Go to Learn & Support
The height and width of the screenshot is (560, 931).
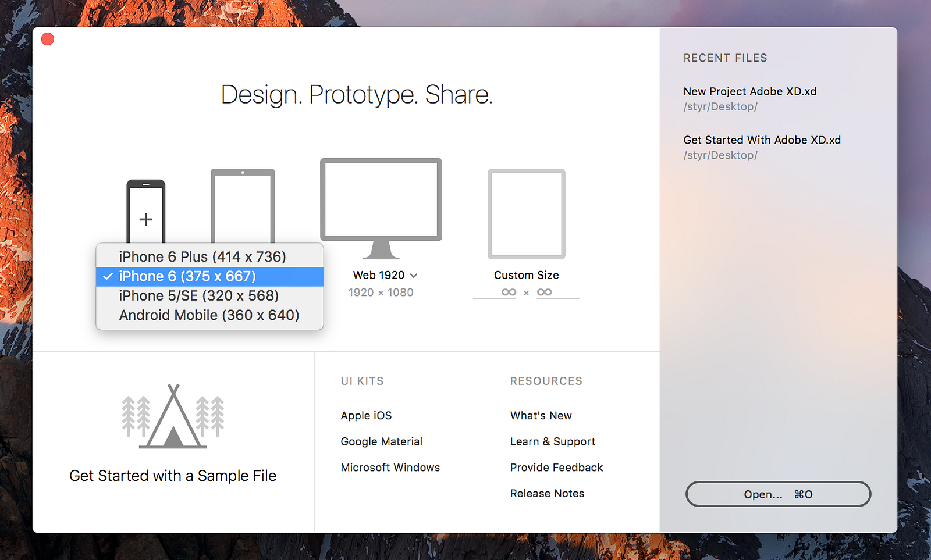553,441
